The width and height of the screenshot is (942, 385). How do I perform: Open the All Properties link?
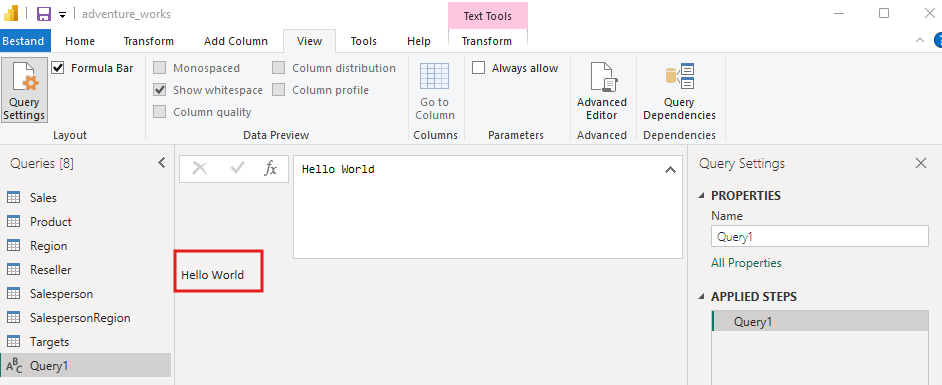[746, 263]
